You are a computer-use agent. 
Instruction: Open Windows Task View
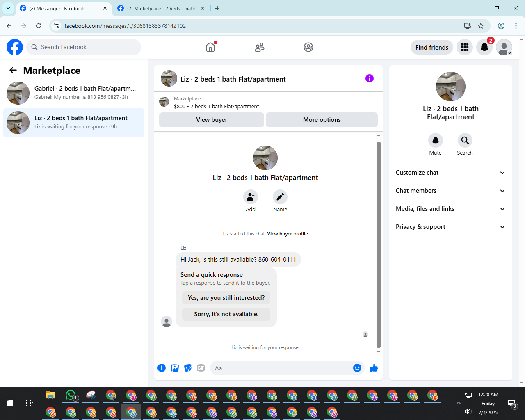coord(30,403)
